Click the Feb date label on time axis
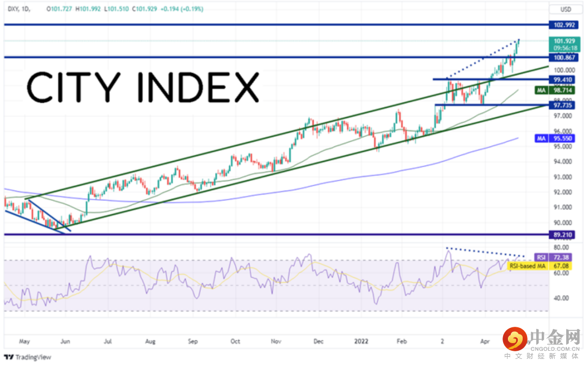This screenshot has height=366, width=588. click(x=402, y=341)
